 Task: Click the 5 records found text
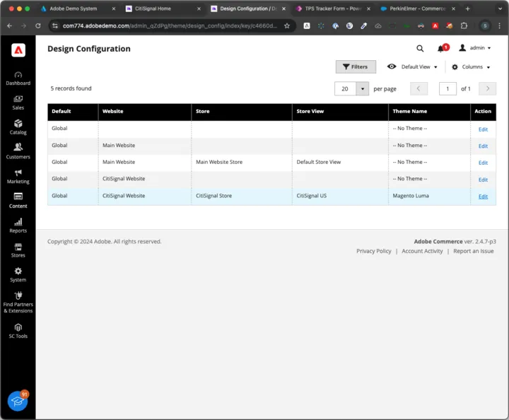tap(71, 88)
